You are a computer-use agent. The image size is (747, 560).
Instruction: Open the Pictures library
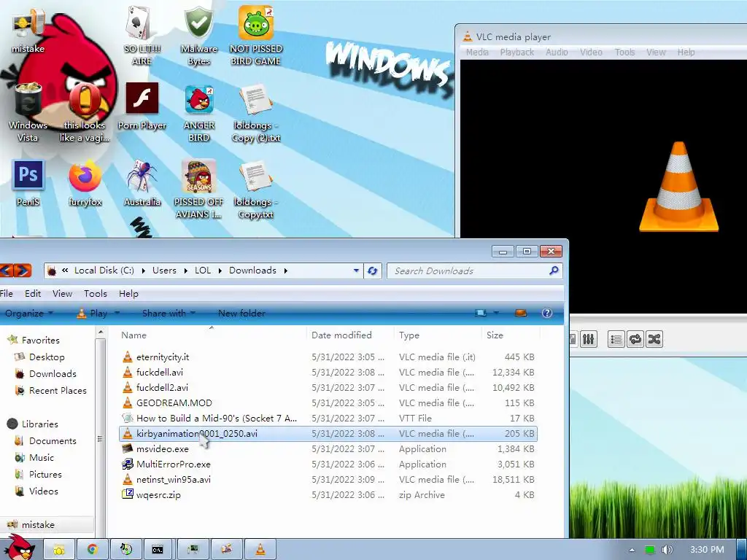[x=39, y=474]
